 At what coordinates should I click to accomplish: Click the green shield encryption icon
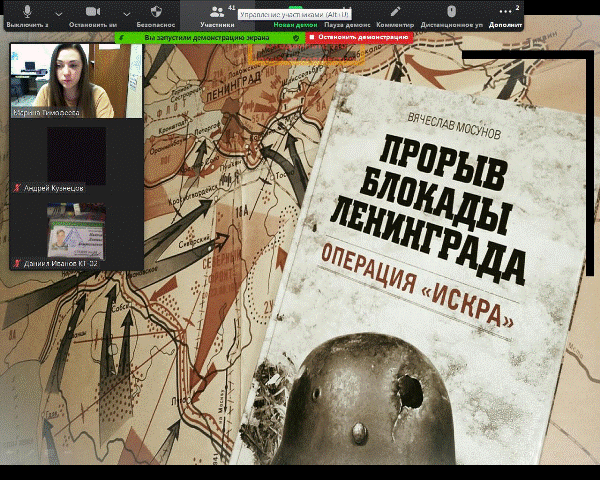pos(296,37)
